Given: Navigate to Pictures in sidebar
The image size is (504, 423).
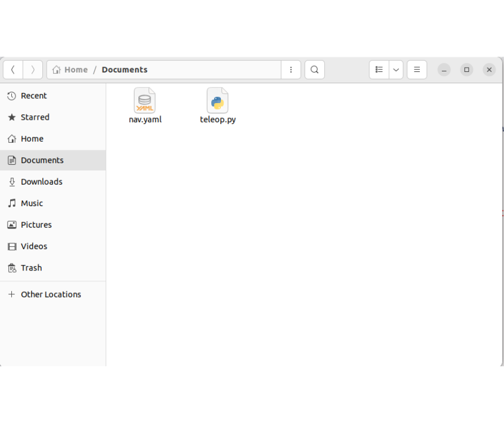Looking at the screenshot, I should click(36, 225).
